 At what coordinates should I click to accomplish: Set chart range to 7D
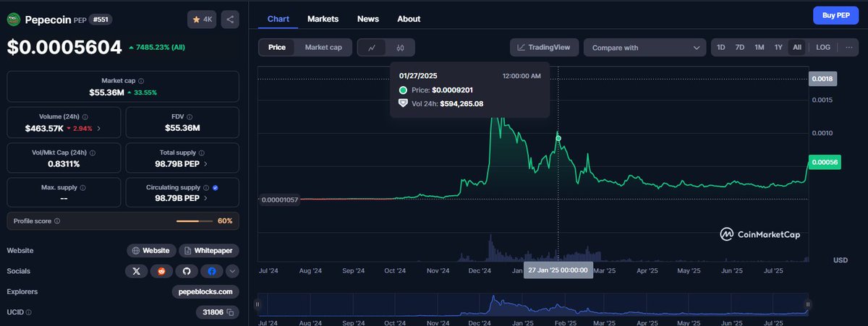[x=740, y=47]
